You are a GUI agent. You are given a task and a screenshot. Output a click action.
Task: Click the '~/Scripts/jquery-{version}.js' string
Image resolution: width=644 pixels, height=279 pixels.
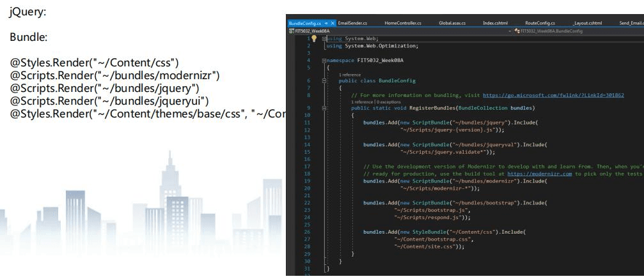[x=450, y=130]
